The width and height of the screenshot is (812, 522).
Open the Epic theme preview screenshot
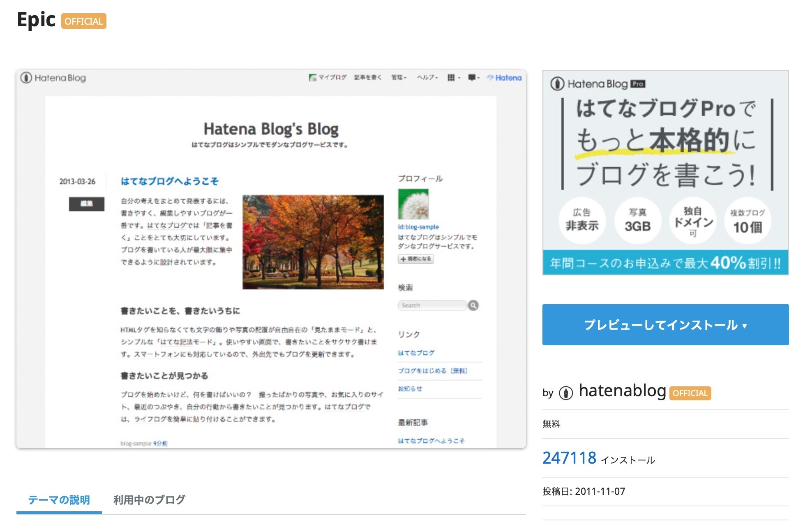pyautogui.click(x=271, y=259)
